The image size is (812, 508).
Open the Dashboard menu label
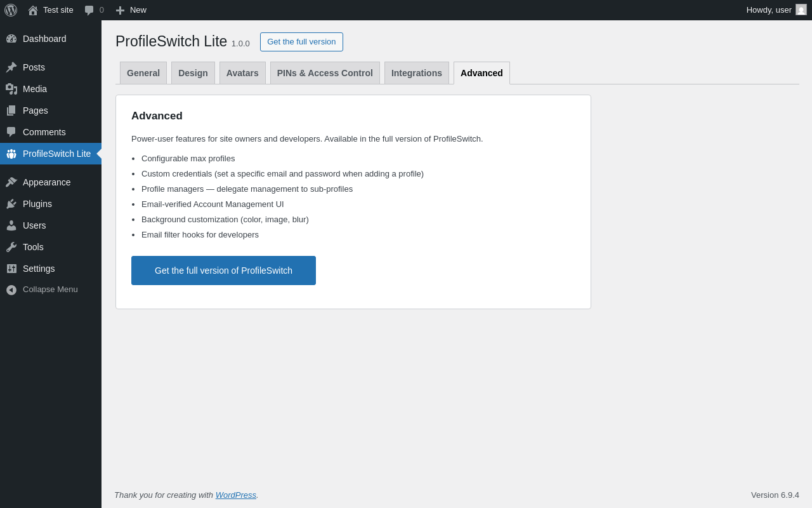(44, 39)
